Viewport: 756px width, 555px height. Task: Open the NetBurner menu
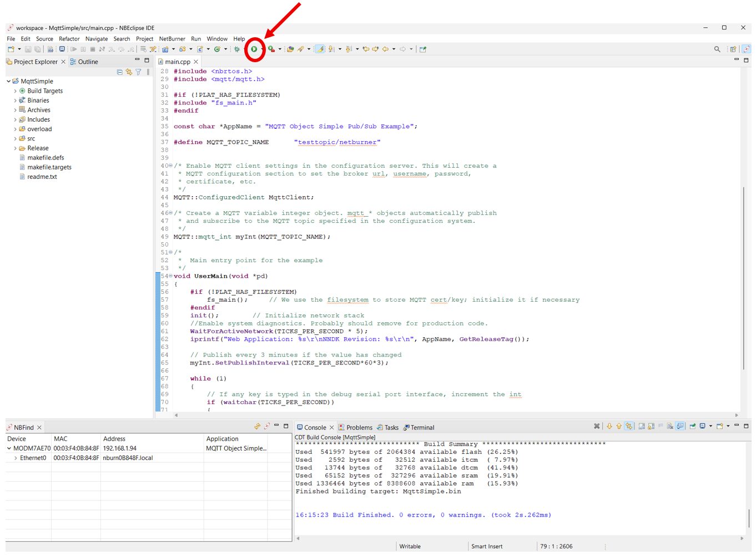pyautogui.click(x=172, y=39)
